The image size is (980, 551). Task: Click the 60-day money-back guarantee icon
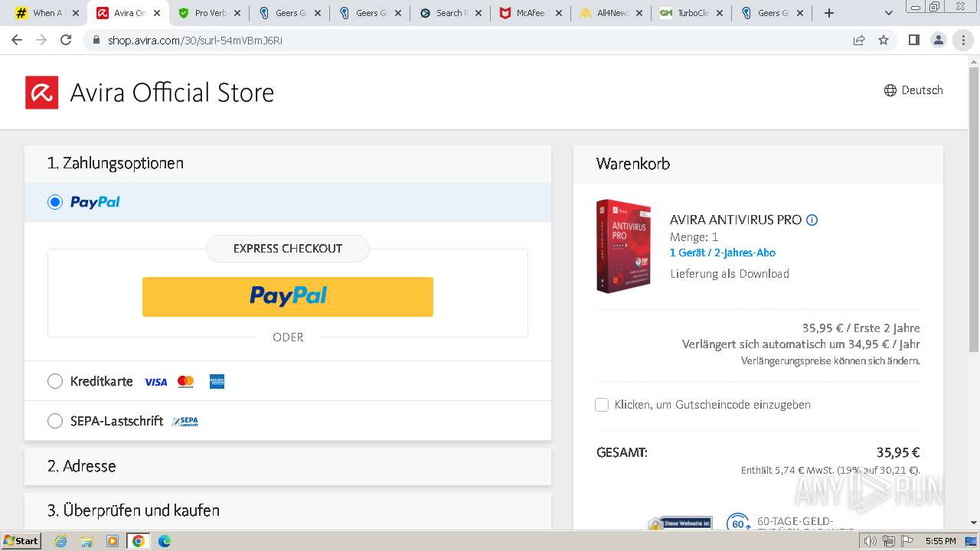738,522
